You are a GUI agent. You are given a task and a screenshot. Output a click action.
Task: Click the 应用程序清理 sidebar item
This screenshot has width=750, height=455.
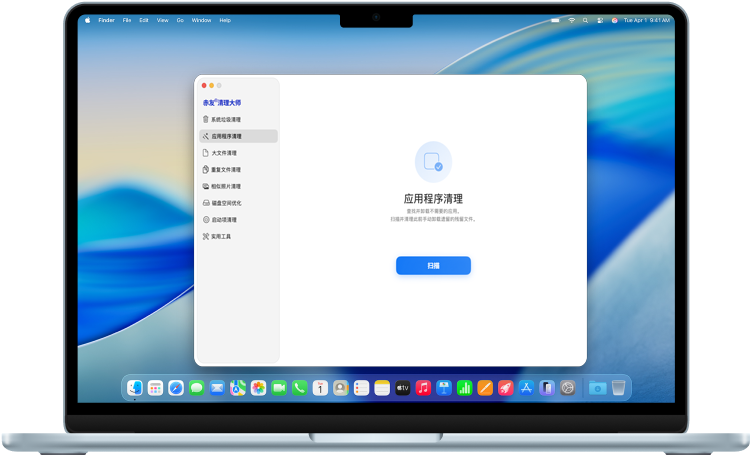coord(225,136)
